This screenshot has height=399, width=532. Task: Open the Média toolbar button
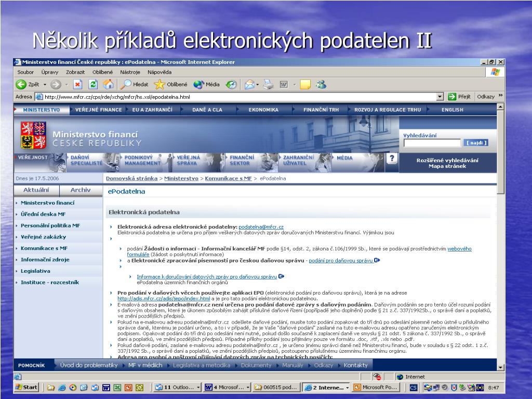coord(206,85)
